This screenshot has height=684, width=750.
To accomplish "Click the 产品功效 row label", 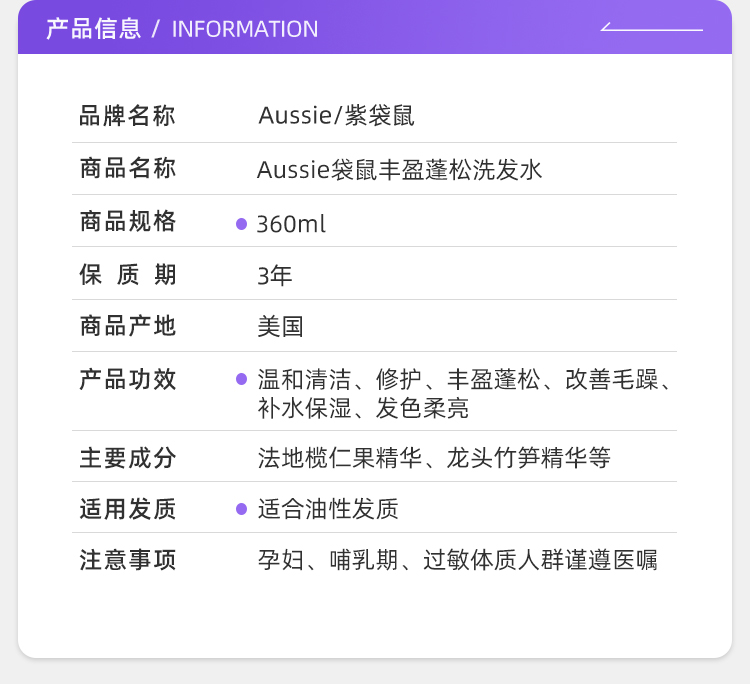I will pyautogui.click(x=127, y=379).
